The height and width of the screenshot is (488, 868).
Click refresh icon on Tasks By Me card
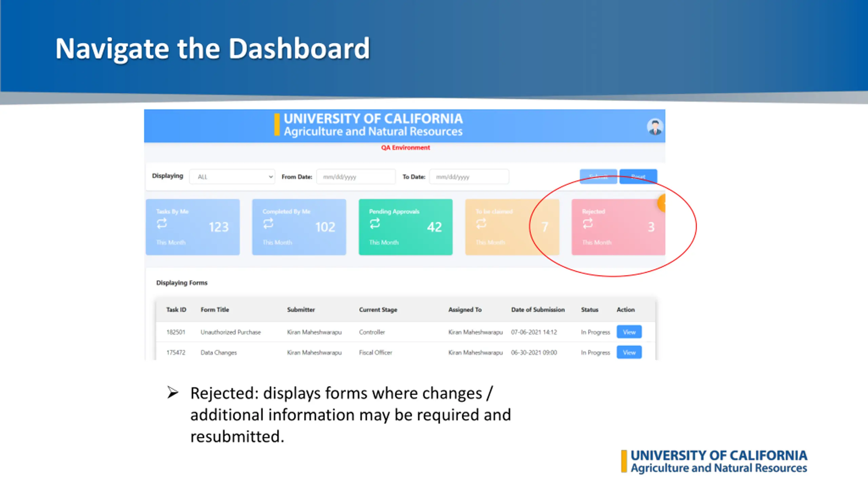coord(162,223)
